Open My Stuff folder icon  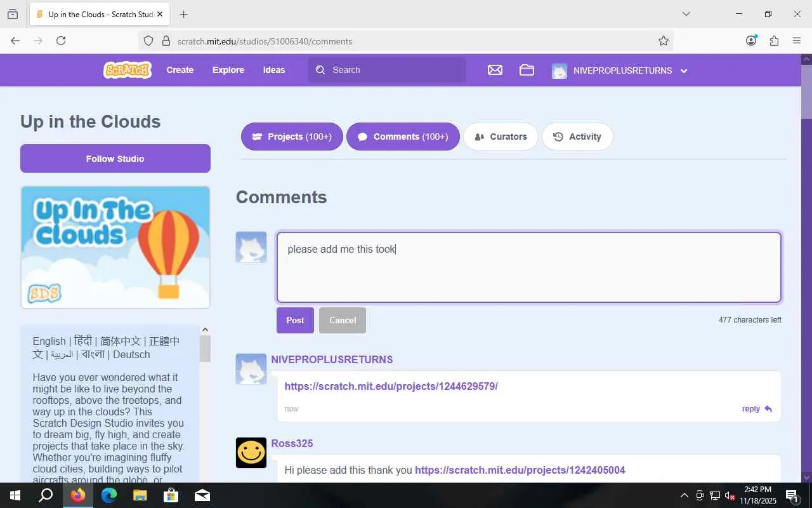click(x=527, y=70)
